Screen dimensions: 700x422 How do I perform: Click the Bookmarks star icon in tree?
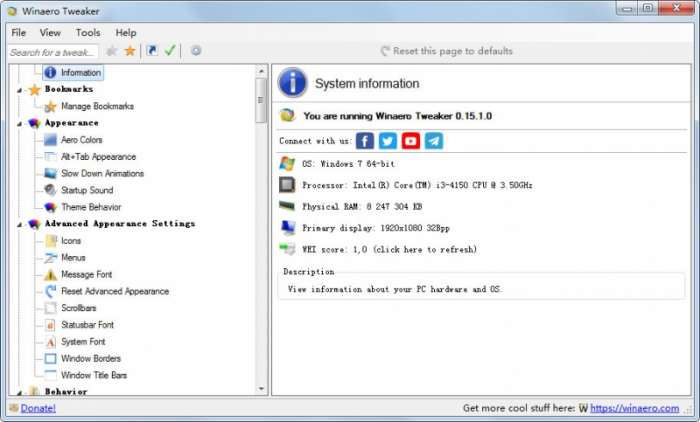(x=34, y=90)
